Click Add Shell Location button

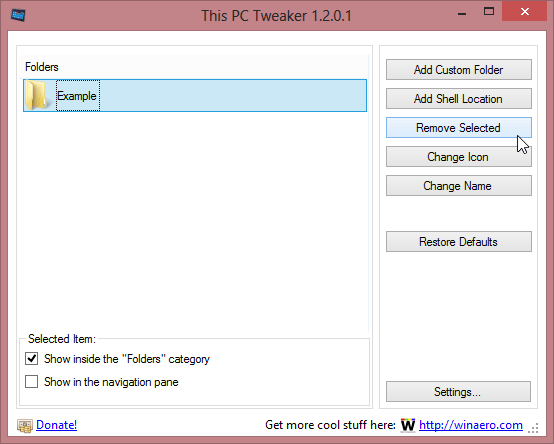(459, 99)
